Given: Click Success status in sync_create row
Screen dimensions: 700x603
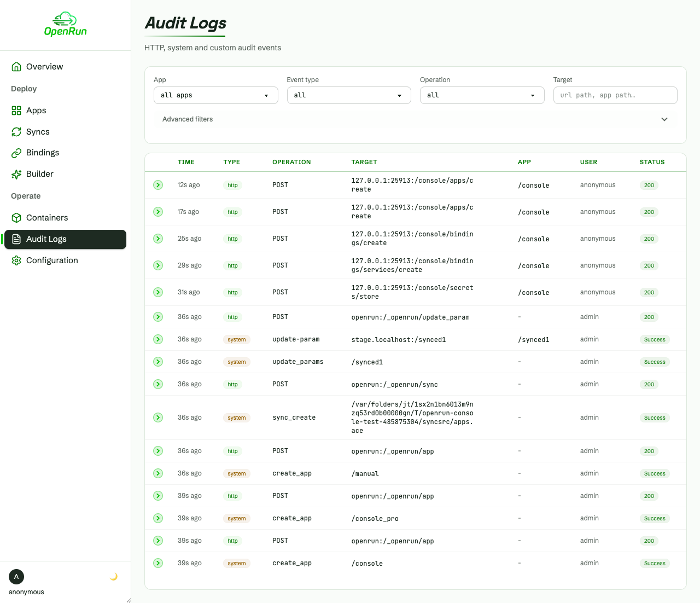Looking at the screenshot, I should [x=655, y=418].
